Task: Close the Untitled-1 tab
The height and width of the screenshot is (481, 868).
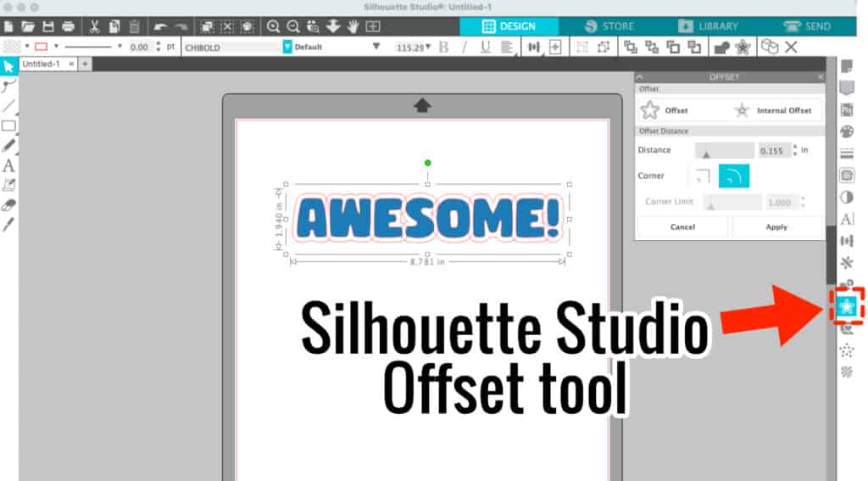Action: point(71,64)
